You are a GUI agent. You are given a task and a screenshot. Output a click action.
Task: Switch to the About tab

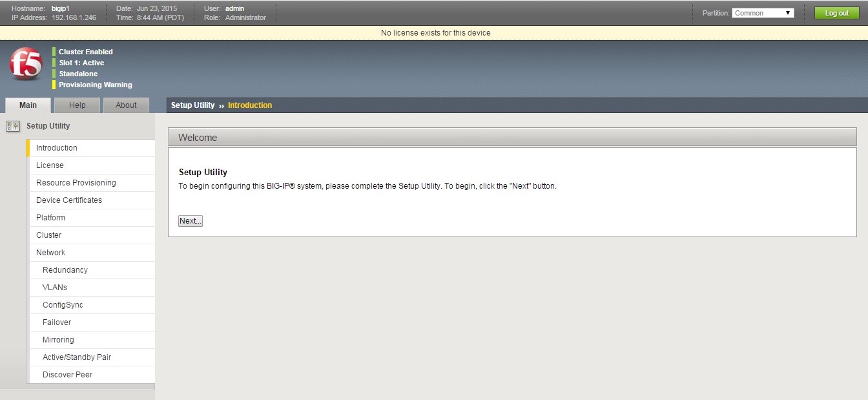tap(126, 105)
